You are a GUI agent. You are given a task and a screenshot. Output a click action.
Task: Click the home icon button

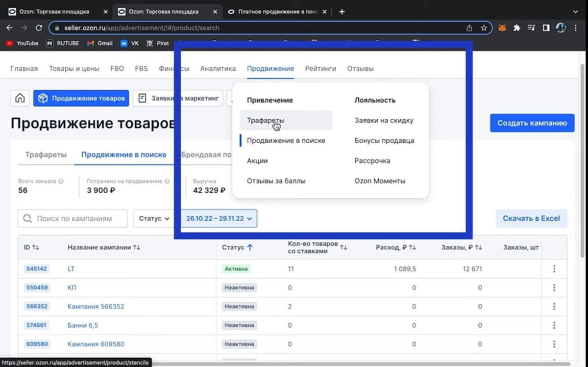(20, 98)
